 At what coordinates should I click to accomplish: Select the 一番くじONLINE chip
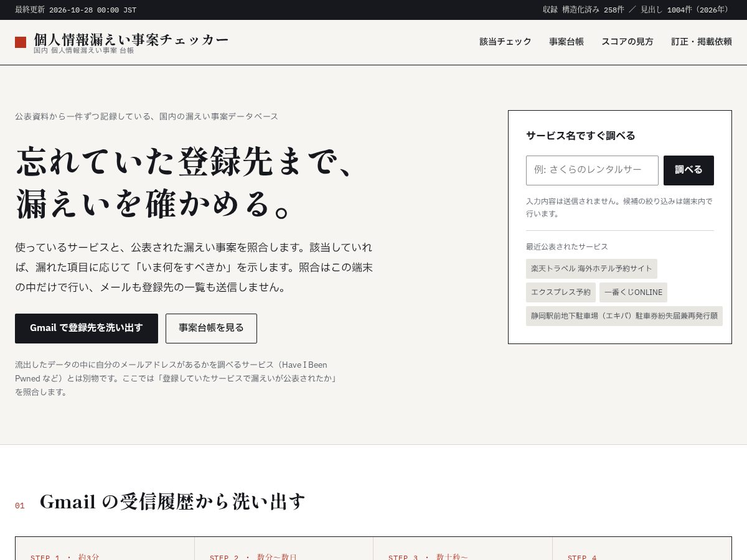(x=633, y=292)
